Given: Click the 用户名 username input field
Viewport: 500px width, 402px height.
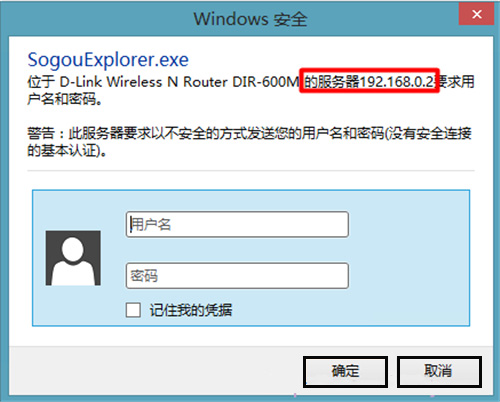Looking at the screenshot, I should (x=237, y=224).
